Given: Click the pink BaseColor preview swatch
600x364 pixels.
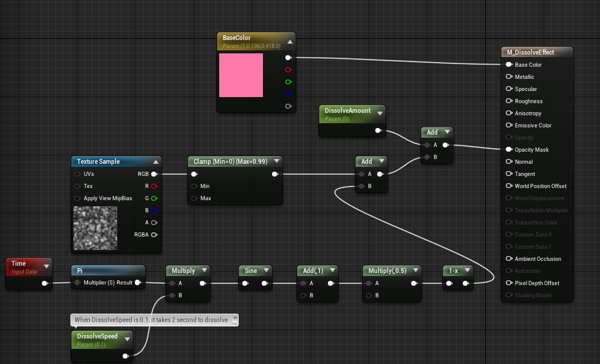Looking at the screenshot, I should [x=241, y=75].
